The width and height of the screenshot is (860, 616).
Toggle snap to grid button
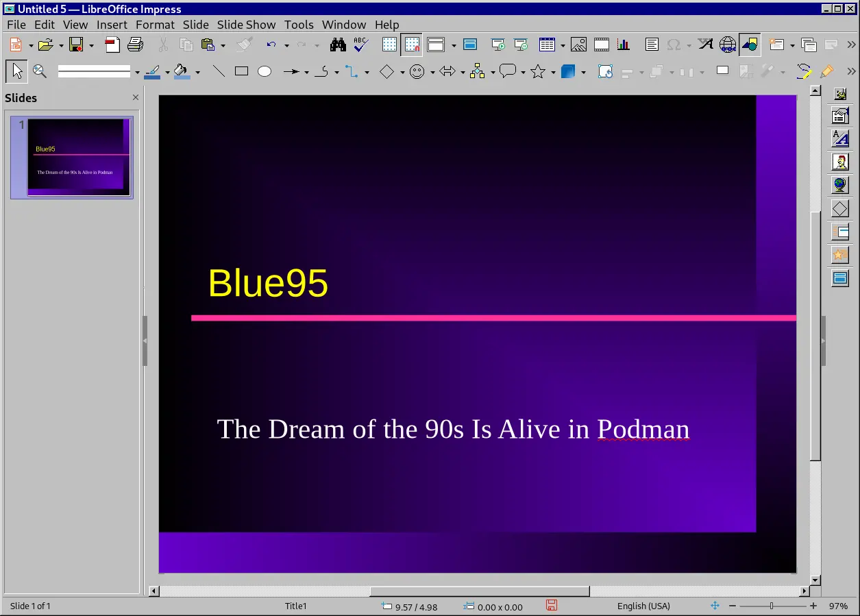pos(412,45)
